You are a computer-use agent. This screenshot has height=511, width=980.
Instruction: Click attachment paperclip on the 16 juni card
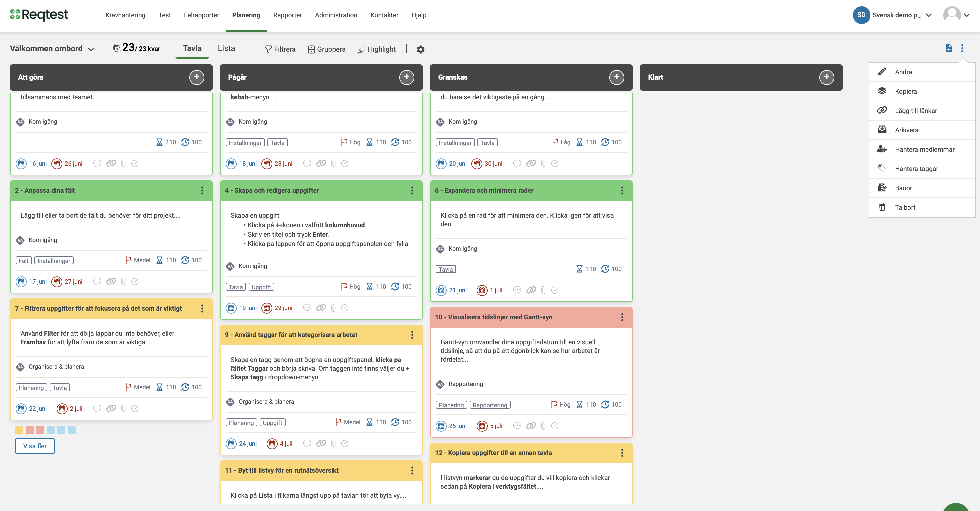click(123, 164)
